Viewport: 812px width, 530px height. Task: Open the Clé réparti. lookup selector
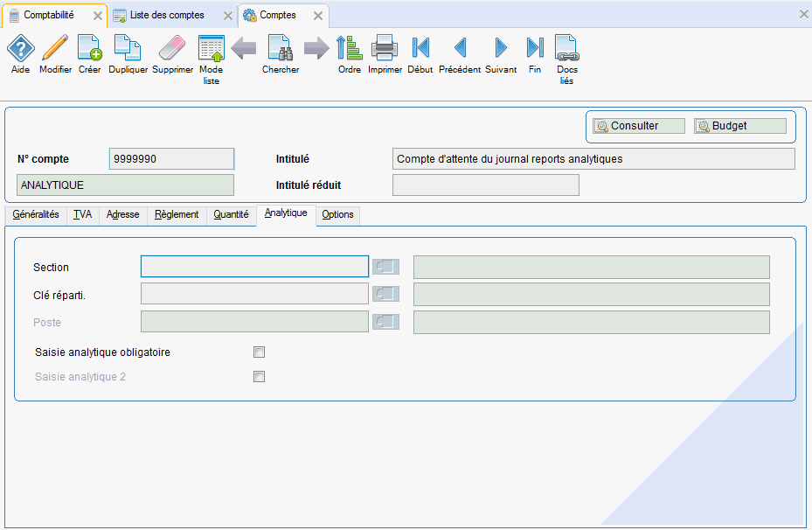(385, 295)
